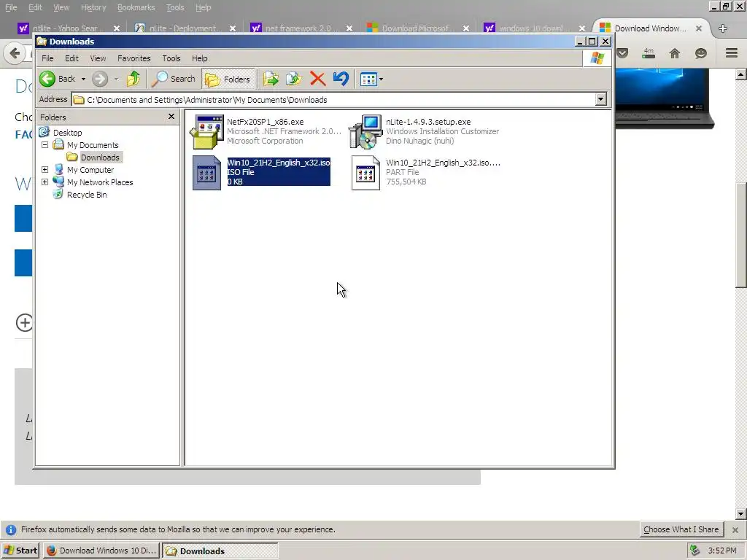Click the Firefox Home icon
Image resolution: width=747 pixels, height=560 pixels.
coord(674,52)
